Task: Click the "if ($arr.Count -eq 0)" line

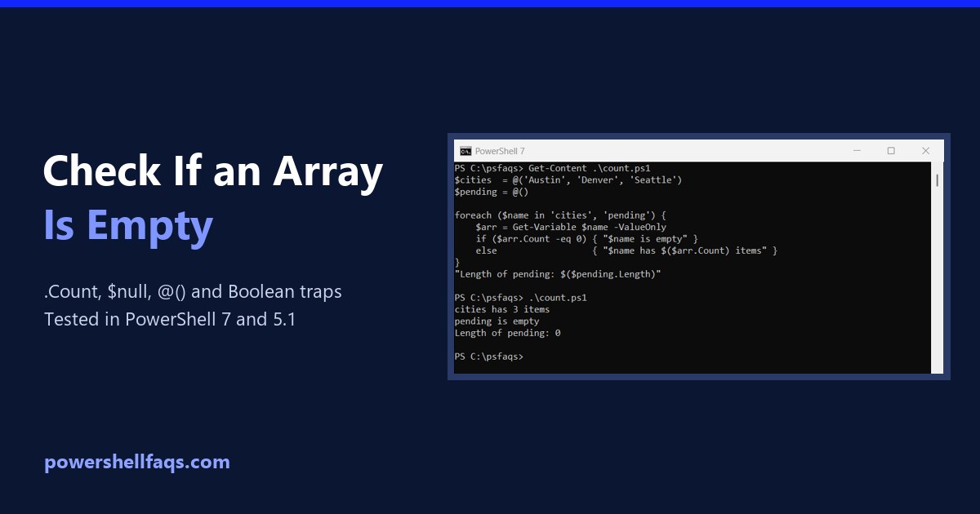Action: pos(587,239)
